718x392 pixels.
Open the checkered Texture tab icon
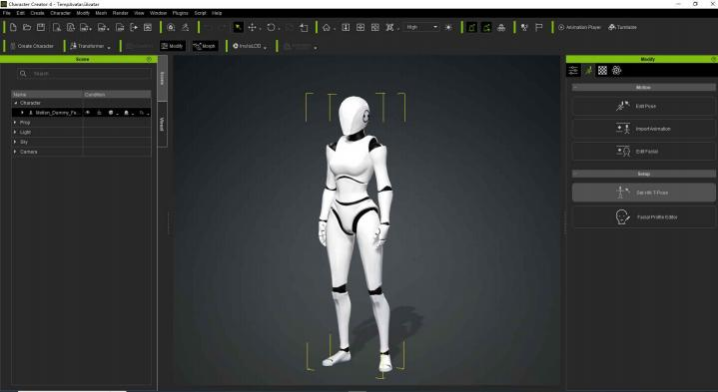pos(603,71)
